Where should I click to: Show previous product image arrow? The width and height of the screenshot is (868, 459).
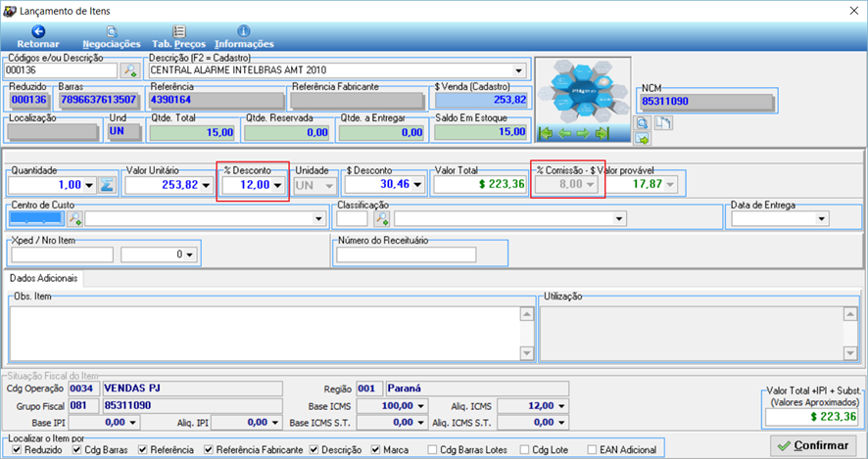[x=564, y=133]
